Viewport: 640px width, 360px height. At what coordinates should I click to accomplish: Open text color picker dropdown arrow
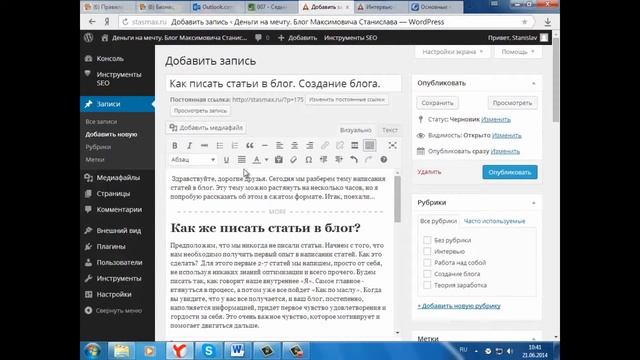point(267,160)
